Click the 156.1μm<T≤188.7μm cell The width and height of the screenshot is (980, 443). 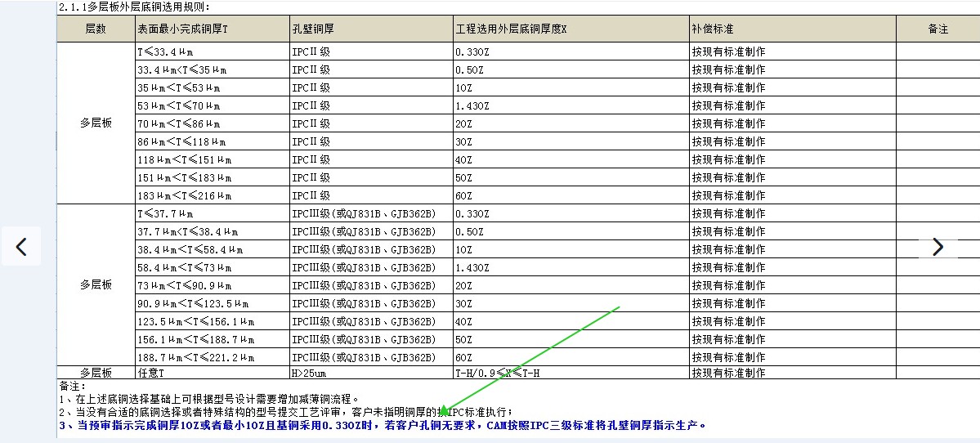(213, 340)
